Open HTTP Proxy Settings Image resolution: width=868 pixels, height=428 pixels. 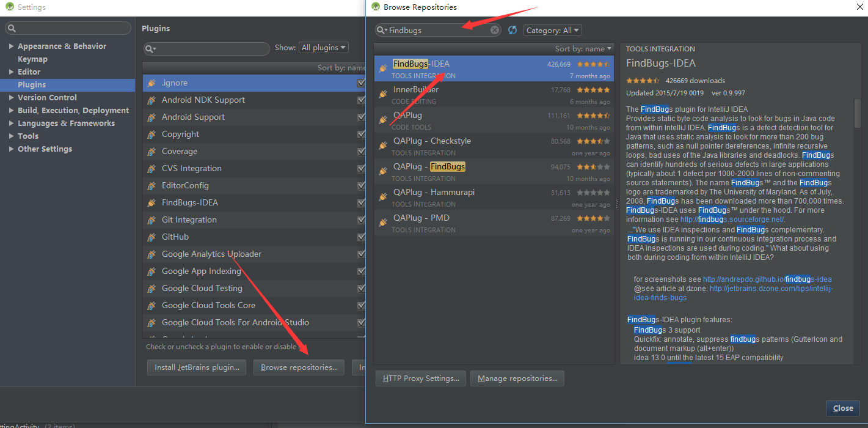421,378
